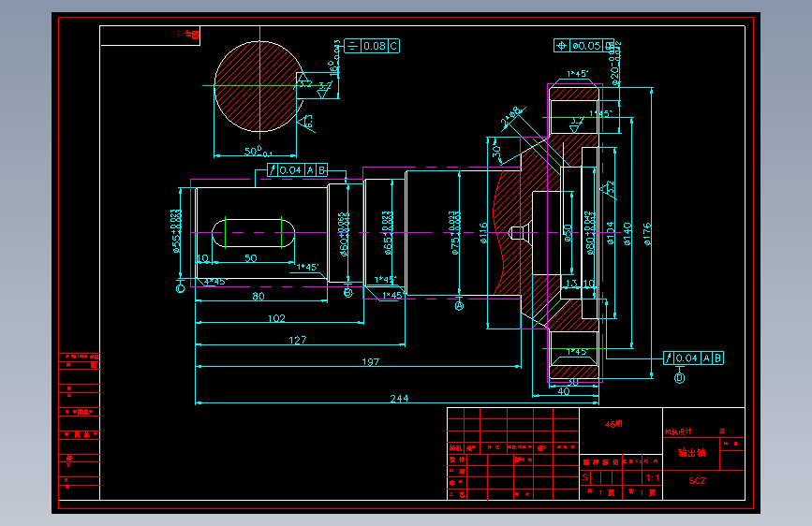Click the 0.08 C symmetry tolerance frame
Viewport: 812px width, 526px height.
pos(372,46)
